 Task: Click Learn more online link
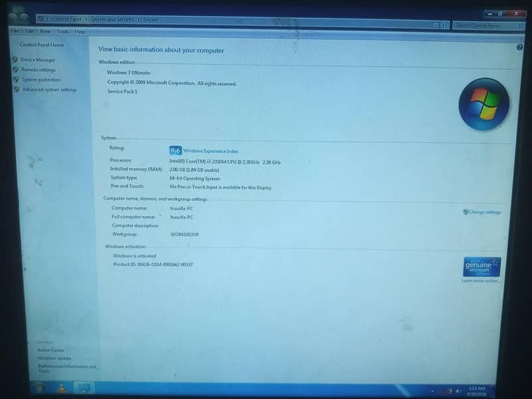click(480, 281)
